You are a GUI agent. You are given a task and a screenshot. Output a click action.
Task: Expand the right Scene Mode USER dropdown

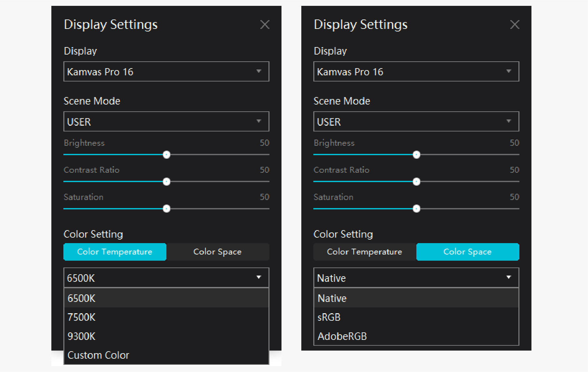click(416, 121)
